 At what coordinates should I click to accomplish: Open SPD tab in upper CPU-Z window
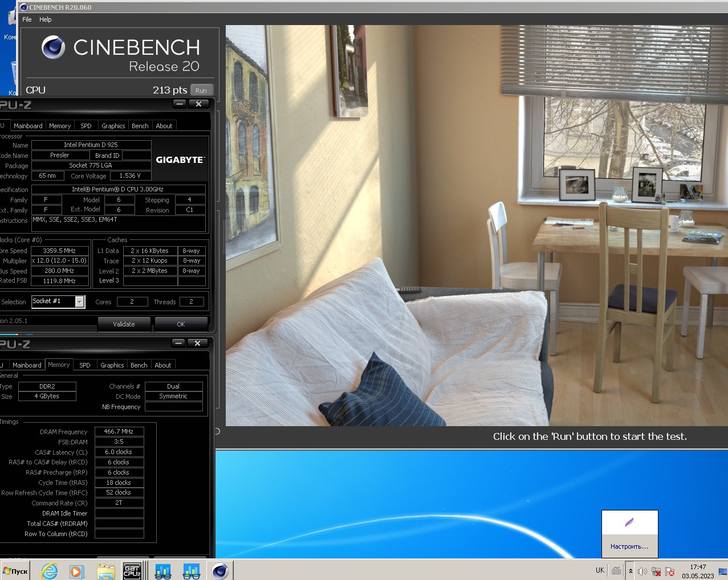[86, 126]
